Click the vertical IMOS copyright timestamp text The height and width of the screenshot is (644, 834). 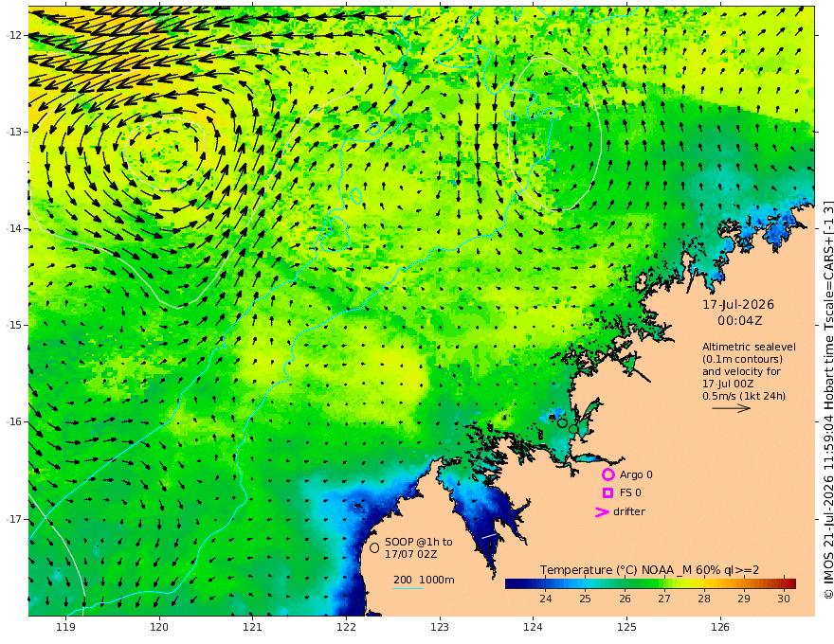(827, 400)
